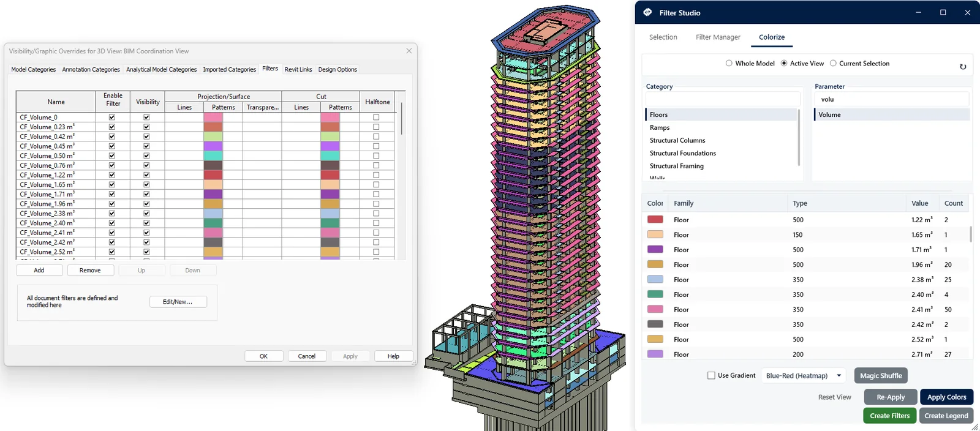Remove the selected filter
Screen dimensions: 980x431
click(90, 270)
